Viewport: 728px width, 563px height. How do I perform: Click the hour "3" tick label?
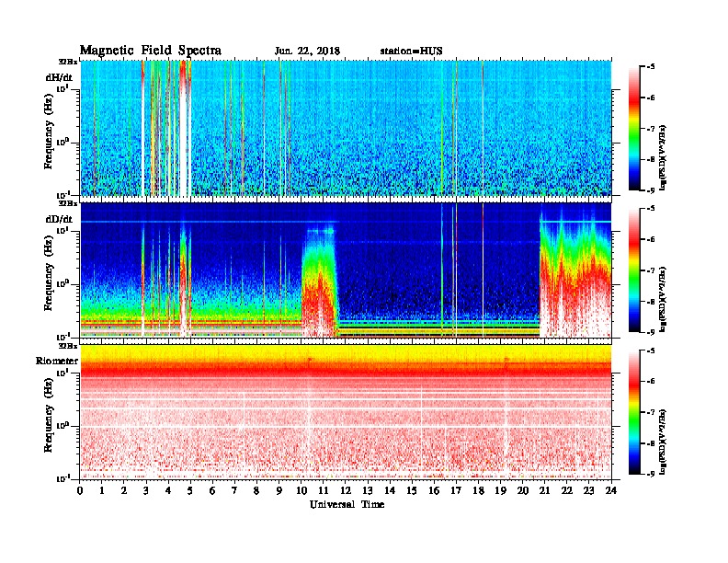coord(146,490)
